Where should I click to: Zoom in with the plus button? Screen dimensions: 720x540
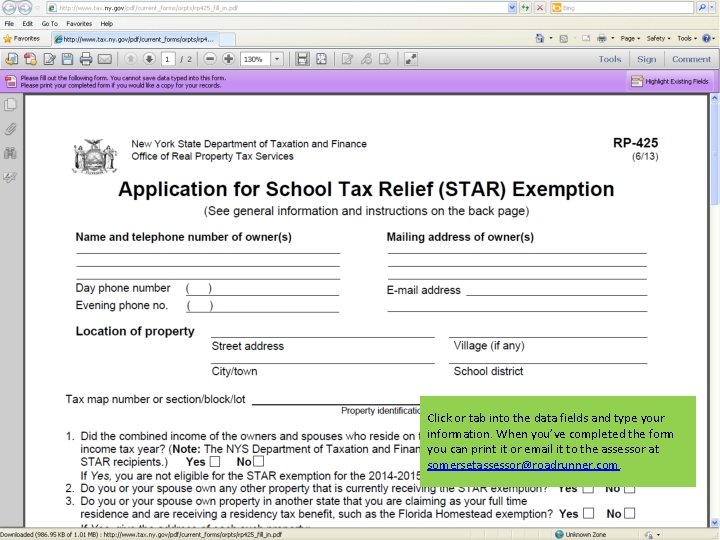(228, 59)
